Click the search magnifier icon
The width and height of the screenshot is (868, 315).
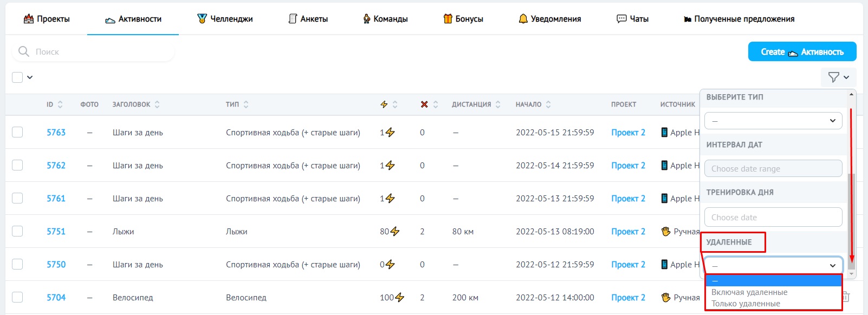pos(24,51)
